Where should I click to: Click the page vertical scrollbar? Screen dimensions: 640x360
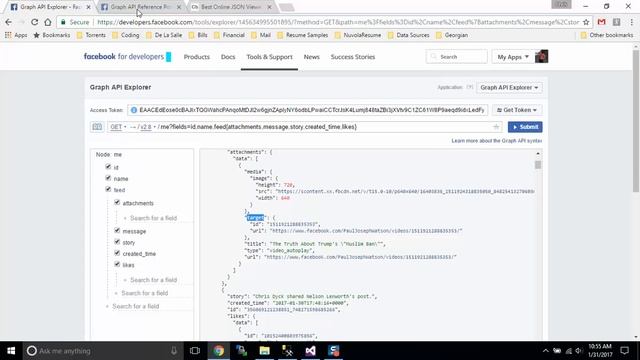(x=636, y=122)
